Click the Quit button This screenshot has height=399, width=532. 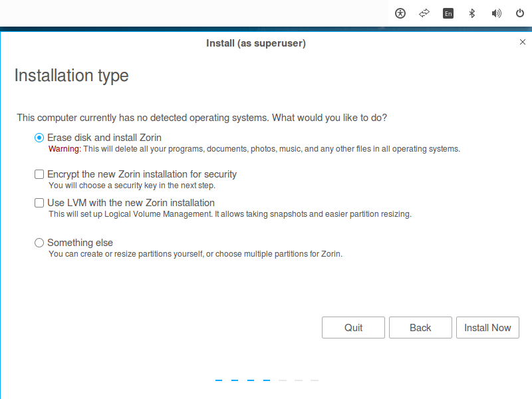(x=353, y=327)
